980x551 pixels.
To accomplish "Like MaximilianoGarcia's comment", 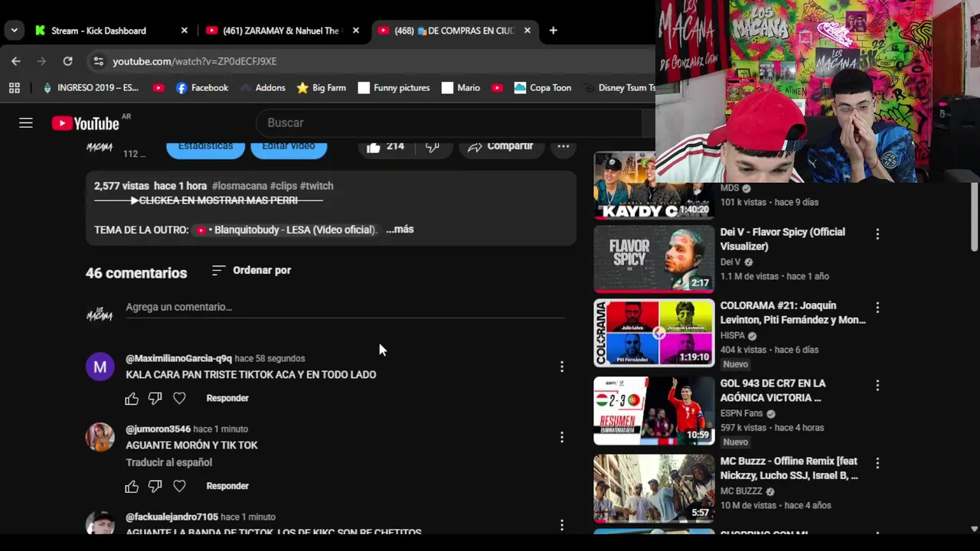I will (x=132, y=398).
